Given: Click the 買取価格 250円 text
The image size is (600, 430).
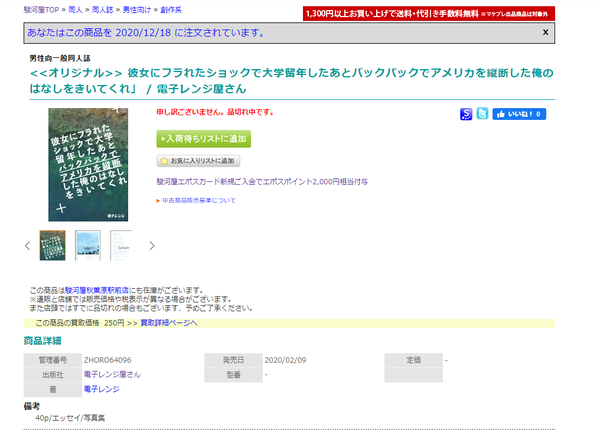Looking at the screenshot, I should [x=80, y=323].
